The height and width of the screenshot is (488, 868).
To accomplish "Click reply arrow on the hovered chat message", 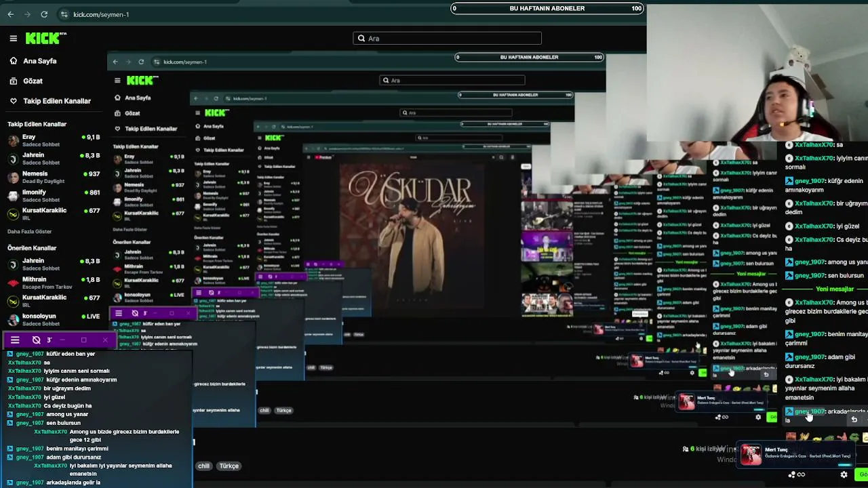I will tap(854, 420).
